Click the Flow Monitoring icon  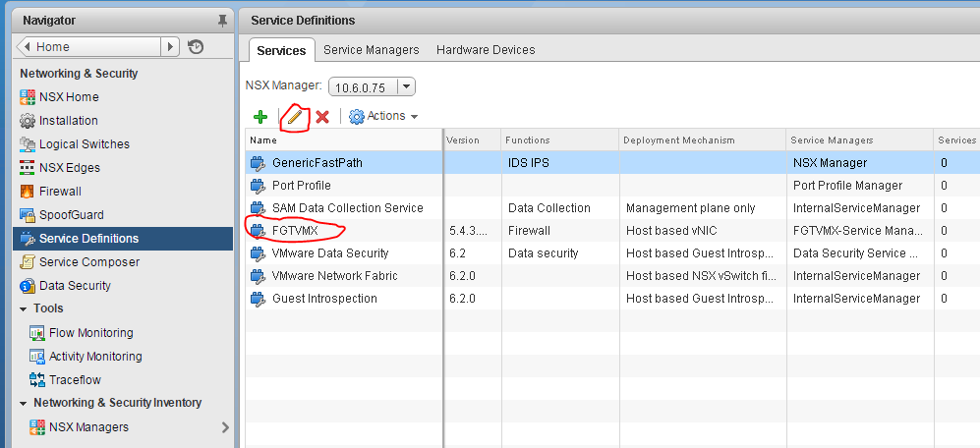coord(37,333)
